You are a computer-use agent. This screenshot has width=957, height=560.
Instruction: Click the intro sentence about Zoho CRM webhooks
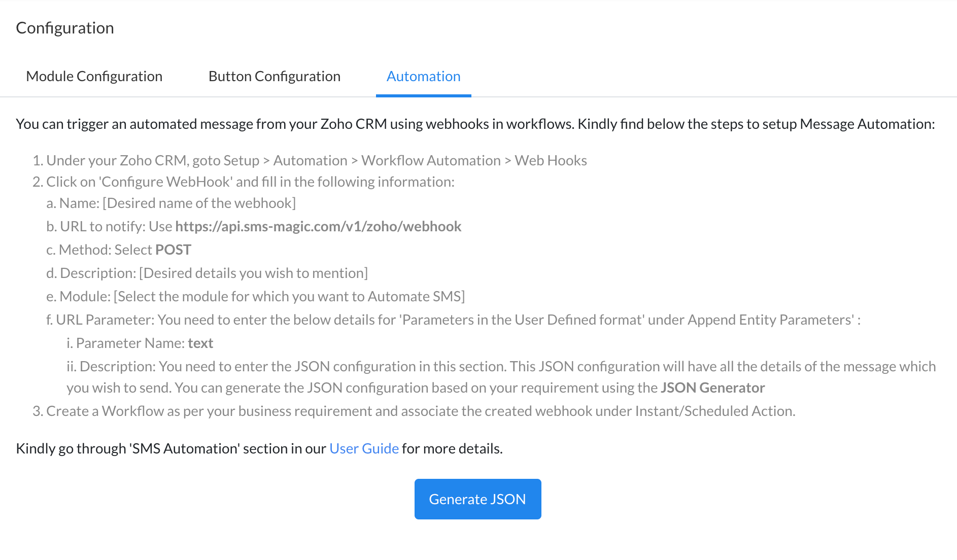click(475, 124)
